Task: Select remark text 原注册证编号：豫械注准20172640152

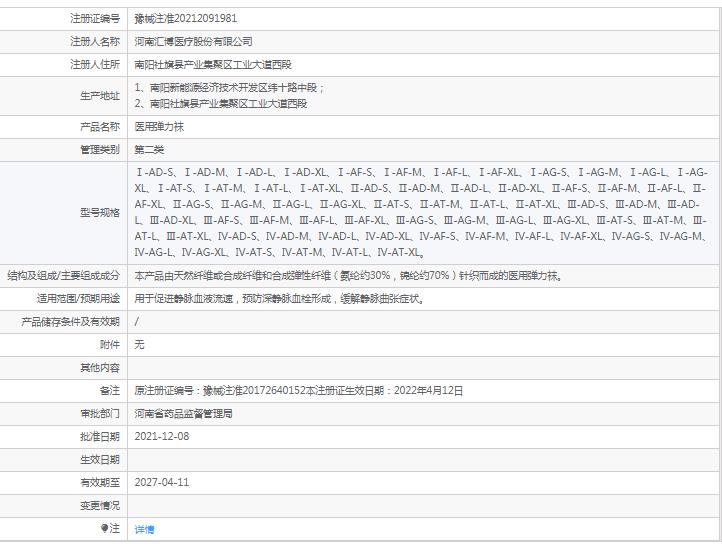Action: pos(220,391)
